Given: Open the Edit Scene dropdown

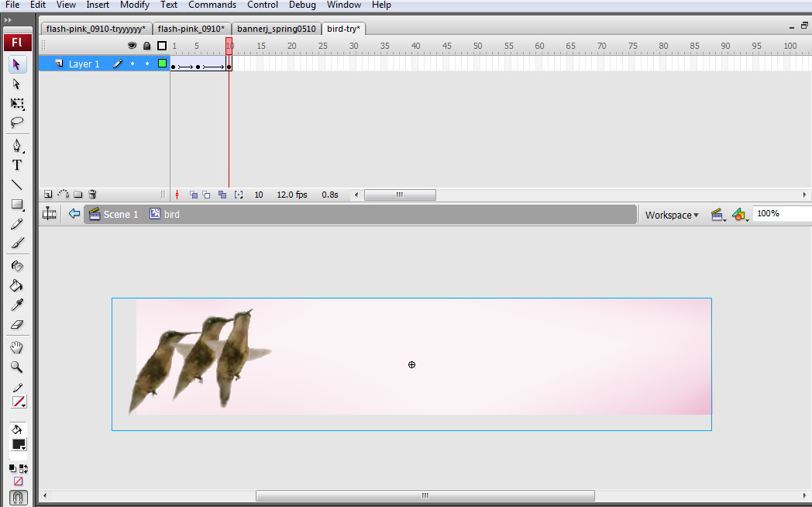Looking at the screenshot, I should coord(718,215).
